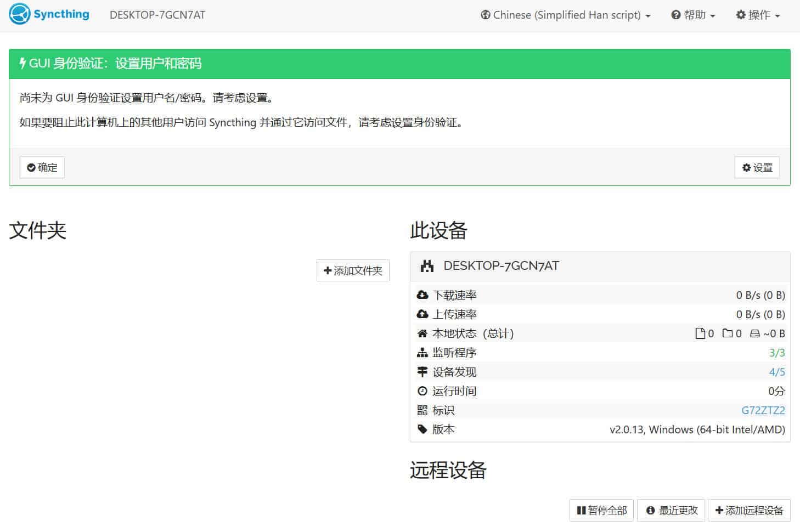The height and width of the screenshot is (532, 800).
Task: Click the computer icon beside DESKTOP-7GCN7AT panel title
Action: click(427, 266)
